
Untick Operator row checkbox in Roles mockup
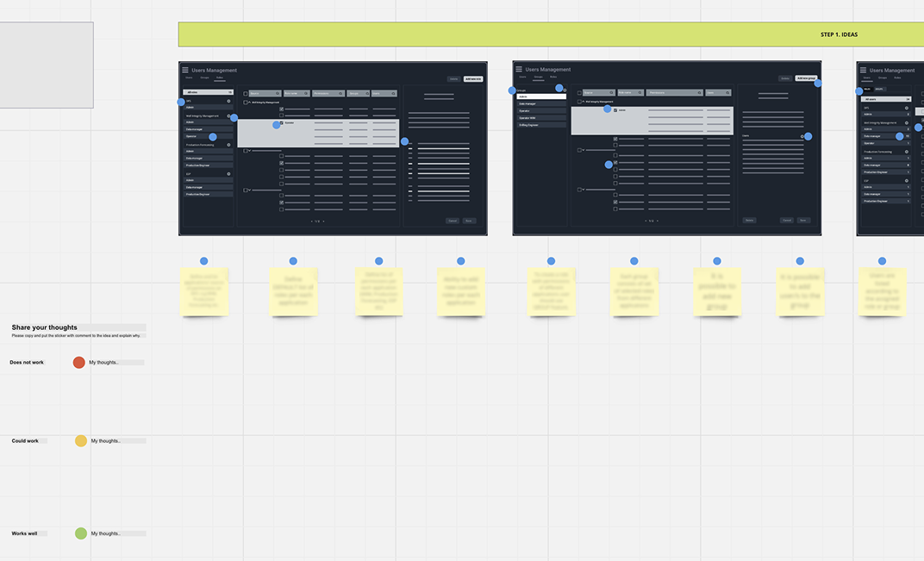(281, 122)
